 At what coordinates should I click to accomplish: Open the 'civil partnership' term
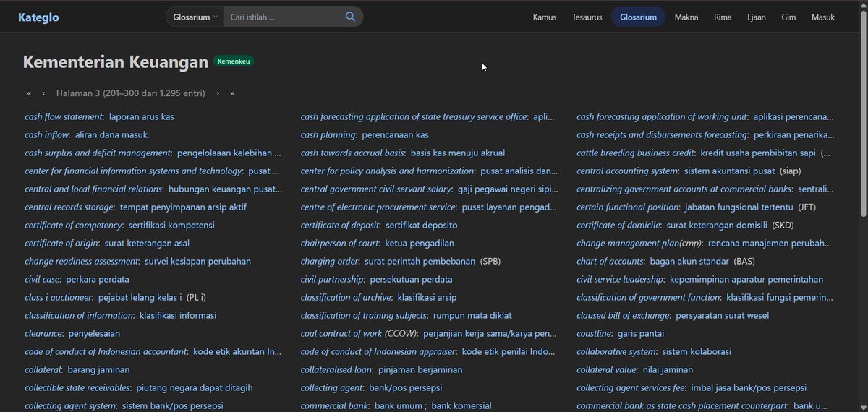coord(333,279)
